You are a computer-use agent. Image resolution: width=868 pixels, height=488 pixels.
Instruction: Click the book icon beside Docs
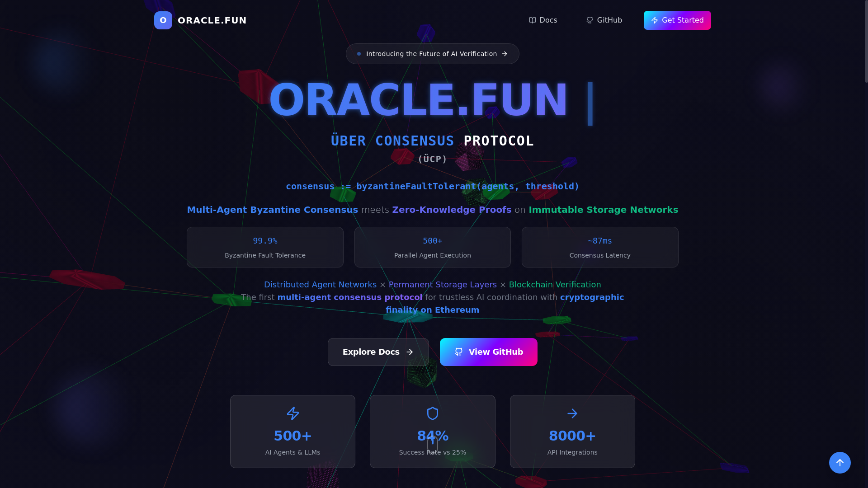click(533, 20)
